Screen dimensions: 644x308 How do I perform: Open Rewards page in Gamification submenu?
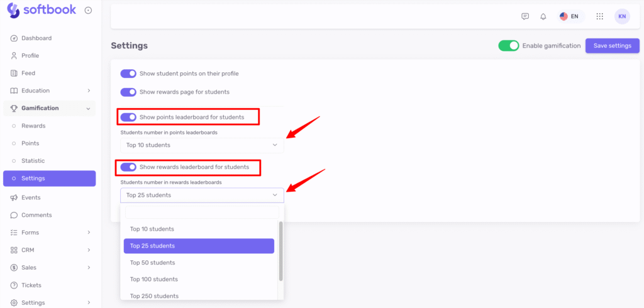[33, 126]
